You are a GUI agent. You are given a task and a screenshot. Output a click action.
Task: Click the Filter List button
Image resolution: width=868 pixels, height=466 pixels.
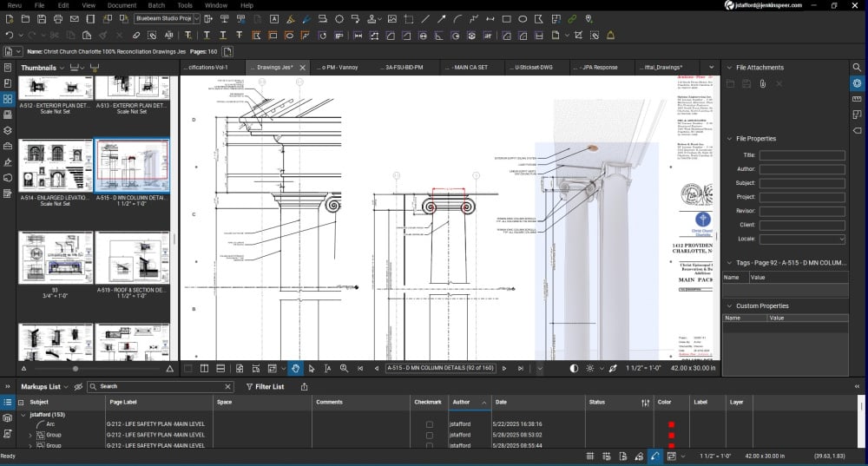click(265, 387)
